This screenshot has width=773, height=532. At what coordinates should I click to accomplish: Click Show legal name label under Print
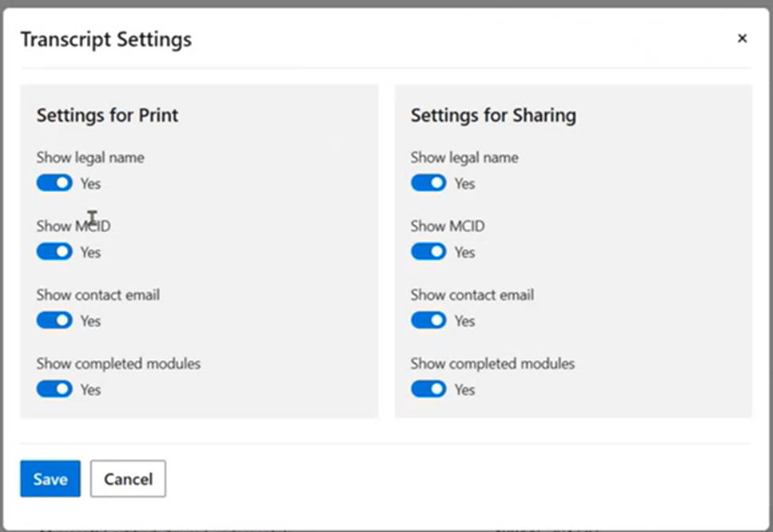[x=90, y=157]
